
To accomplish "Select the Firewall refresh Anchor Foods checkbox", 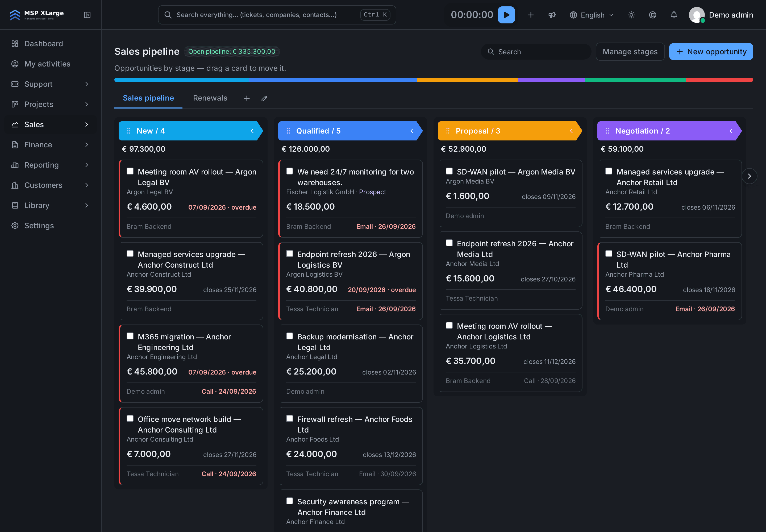I will coord(290,419).
